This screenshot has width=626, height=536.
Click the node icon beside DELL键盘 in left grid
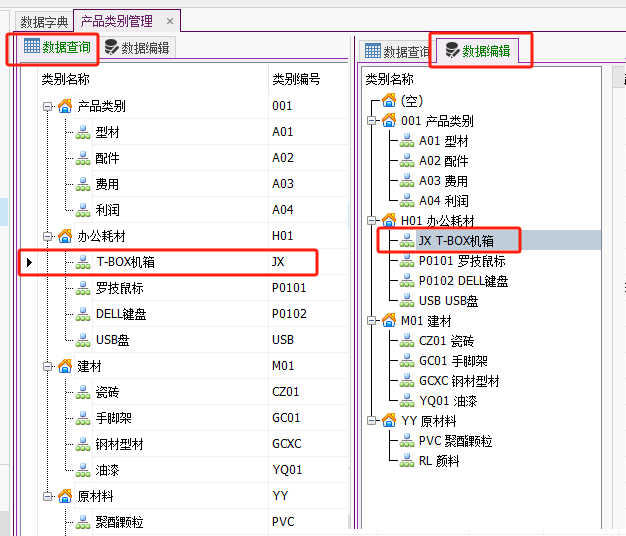[x=83, y=314]
